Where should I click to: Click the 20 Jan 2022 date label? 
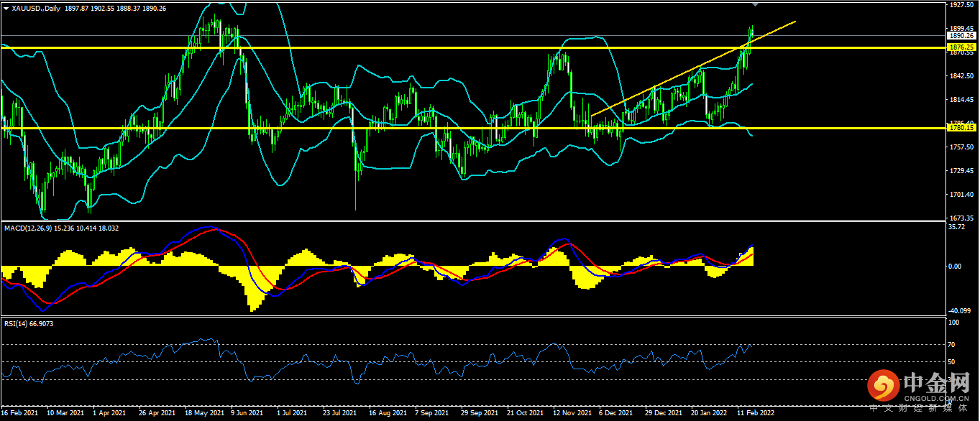tap(708, 413)
